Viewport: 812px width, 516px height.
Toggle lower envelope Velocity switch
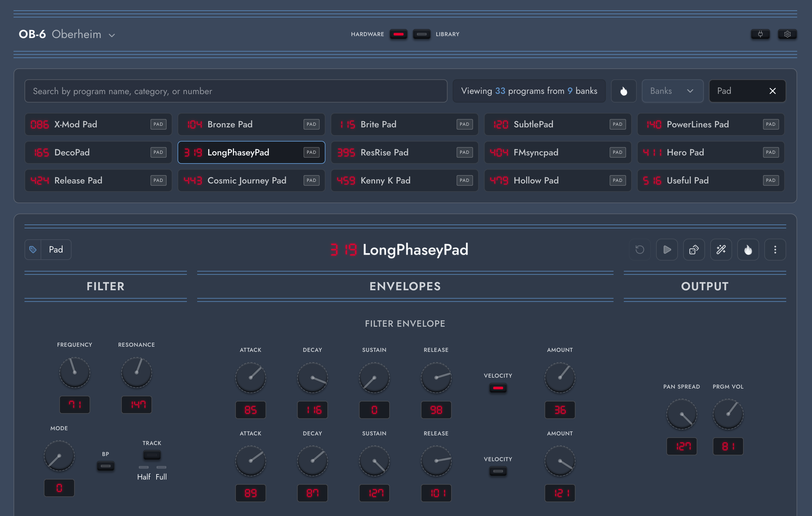click(498, 471)
